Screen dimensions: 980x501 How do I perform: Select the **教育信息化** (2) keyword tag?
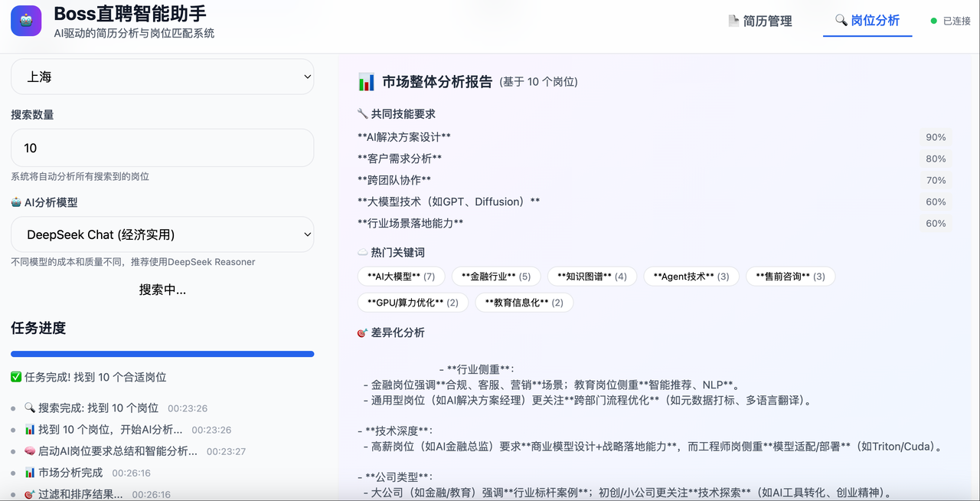[524, 303]
